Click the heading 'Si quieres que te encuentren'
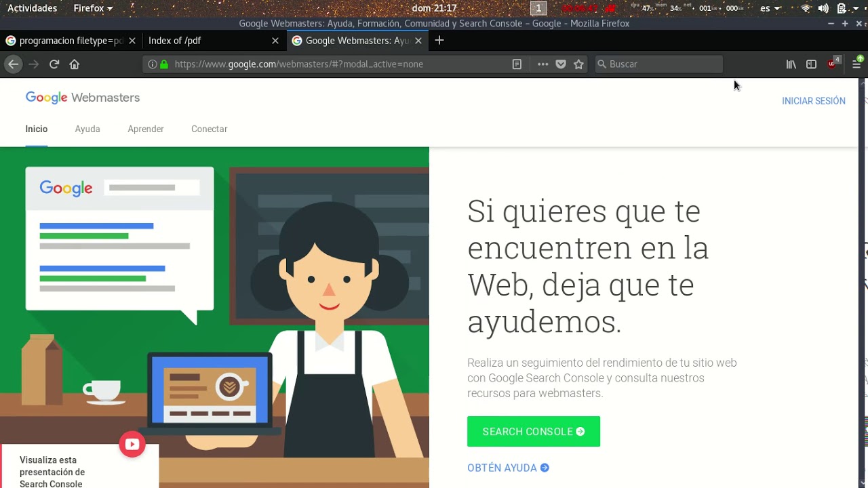 tap(587, 267)
